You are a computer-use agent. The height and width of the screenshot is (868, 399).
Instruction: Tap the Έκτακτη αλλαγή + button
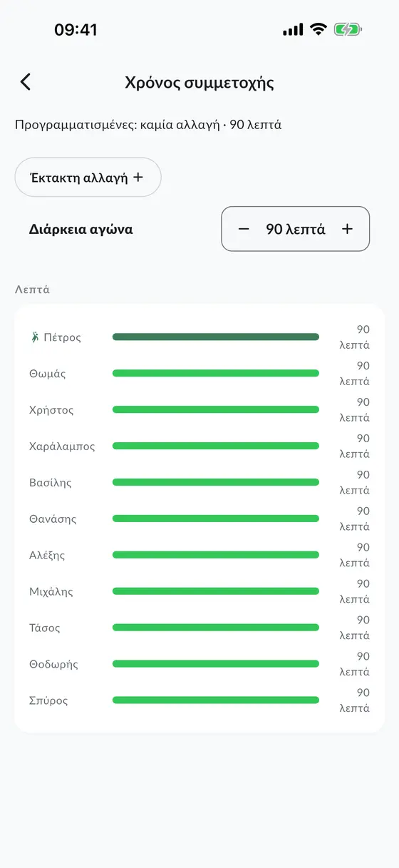(x=88, y=177)
